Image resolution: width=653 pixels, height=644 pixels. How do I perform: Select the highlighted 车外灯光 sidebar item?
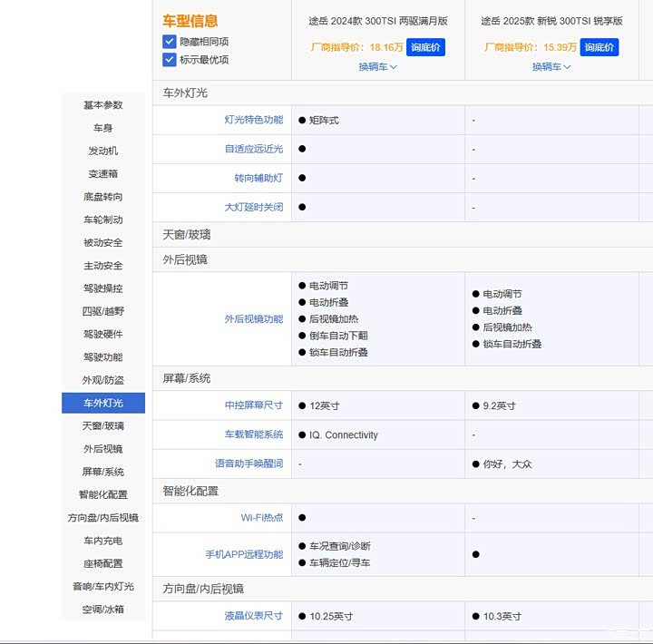coord(102,403)
